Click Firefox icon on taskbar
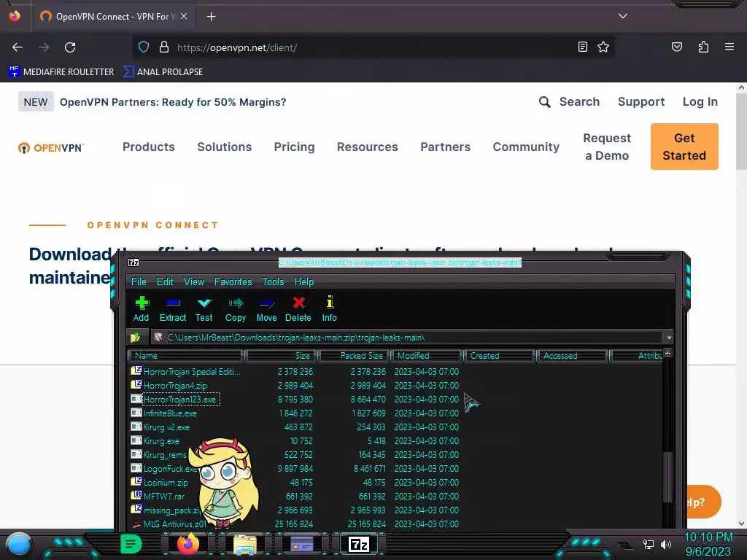 187,544
